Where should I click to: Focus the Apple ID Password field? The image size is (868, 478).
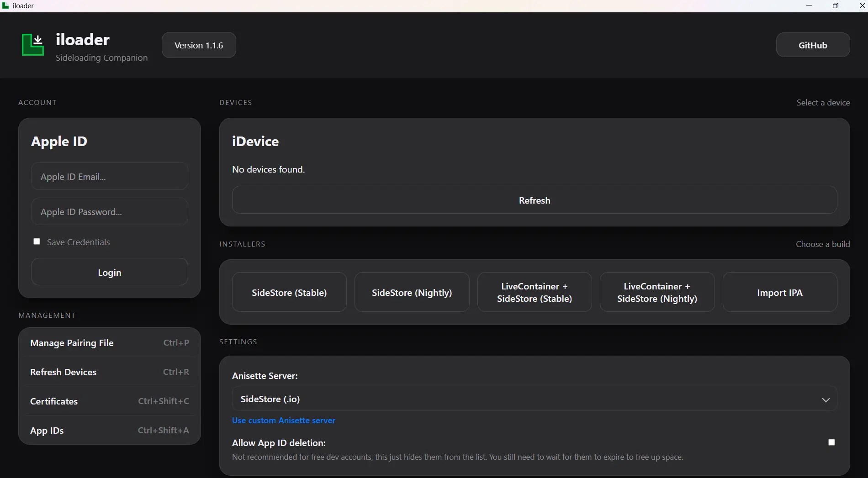point(110,211)
